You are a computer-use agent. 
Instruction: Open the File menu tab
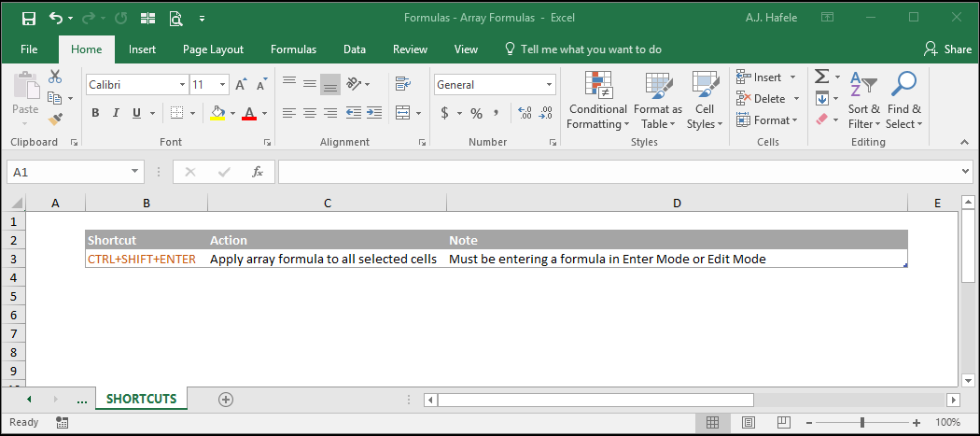[29, 49]
